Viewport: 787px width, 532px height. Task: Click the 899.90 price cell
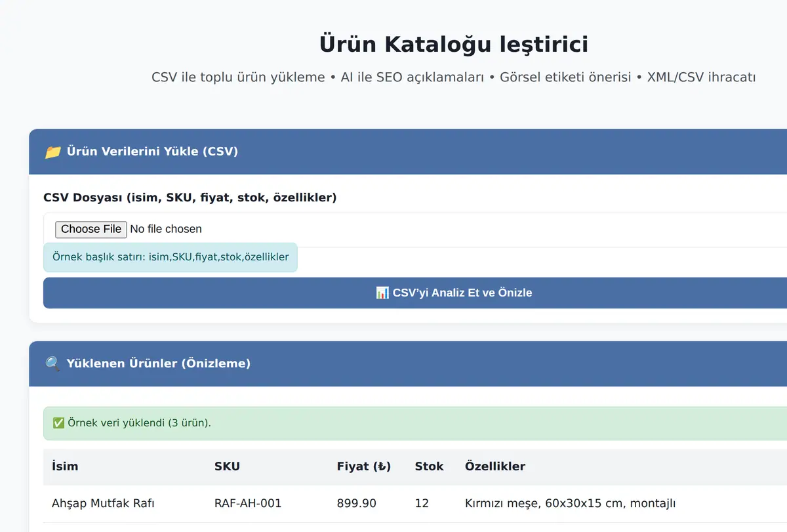[x=357, y=503]
